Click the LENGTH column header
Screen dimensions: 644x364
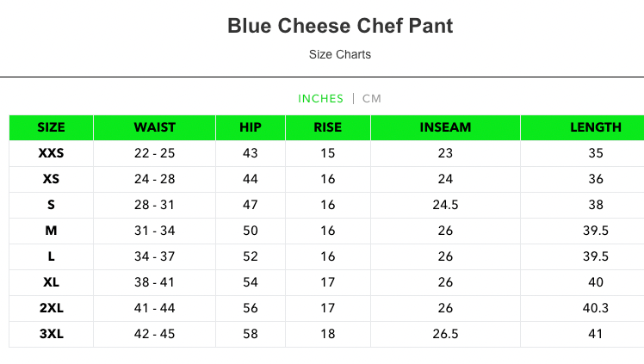(x=596, y=127)
